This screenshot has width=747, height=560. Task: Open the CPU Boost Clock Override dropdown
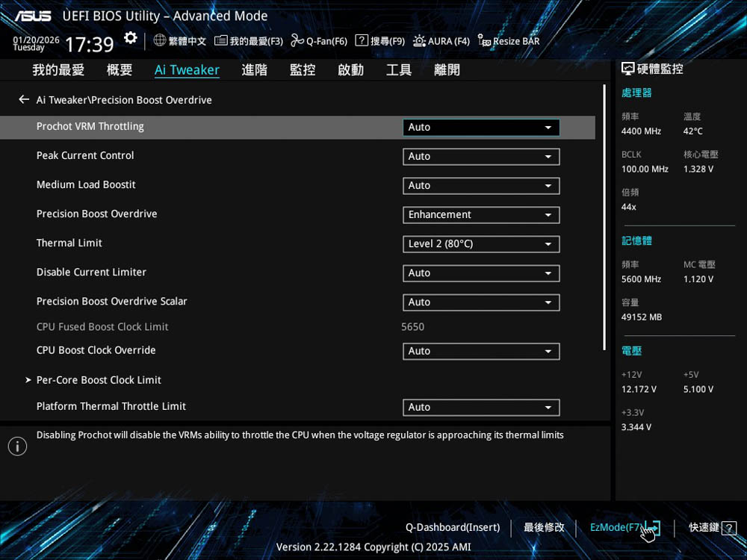480,352
